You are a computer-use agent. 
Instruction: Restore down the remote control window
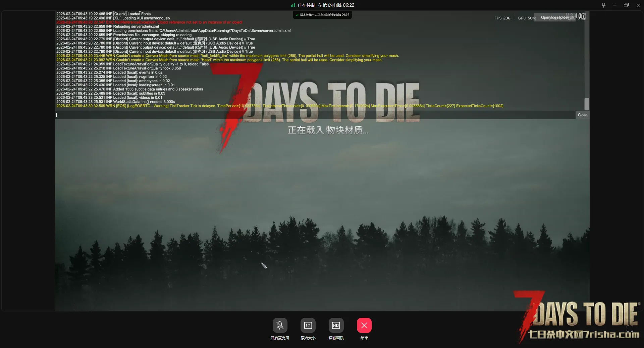(x=626, y=5)
